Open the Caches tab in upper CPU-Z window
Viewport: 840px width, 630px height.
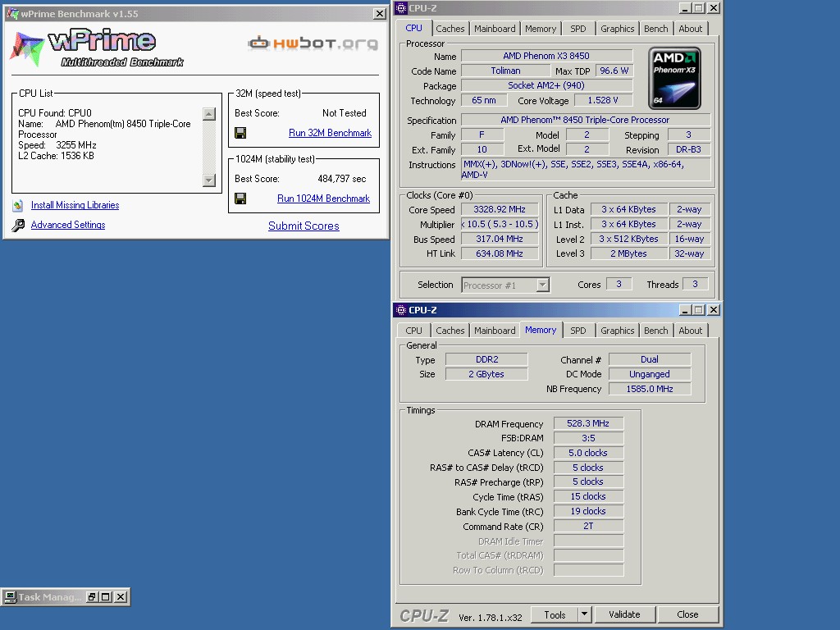pyautogui.click(x=450, y=29)
